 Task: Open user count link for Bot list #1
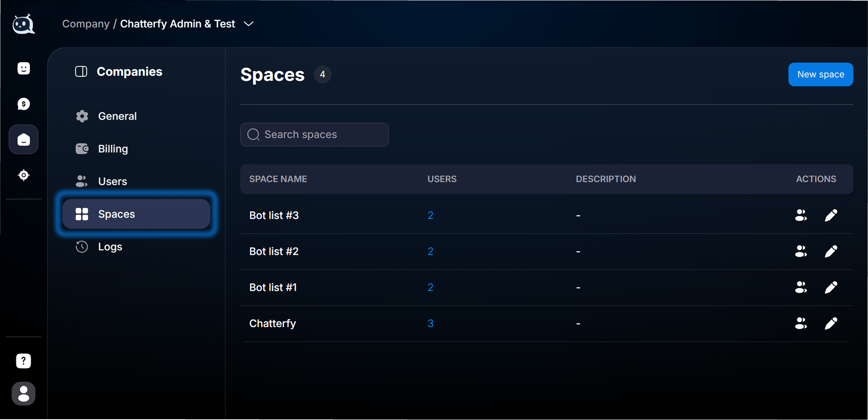point(430,287)
